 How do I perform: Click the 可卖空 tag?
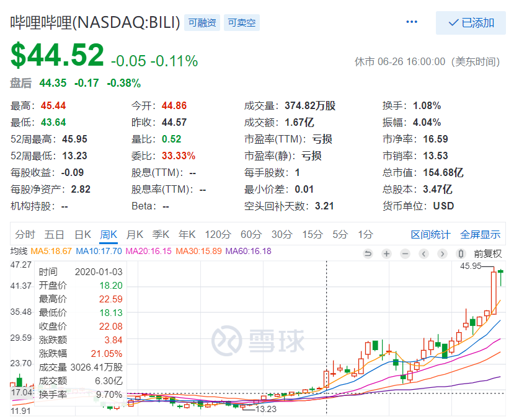[242, 23]
